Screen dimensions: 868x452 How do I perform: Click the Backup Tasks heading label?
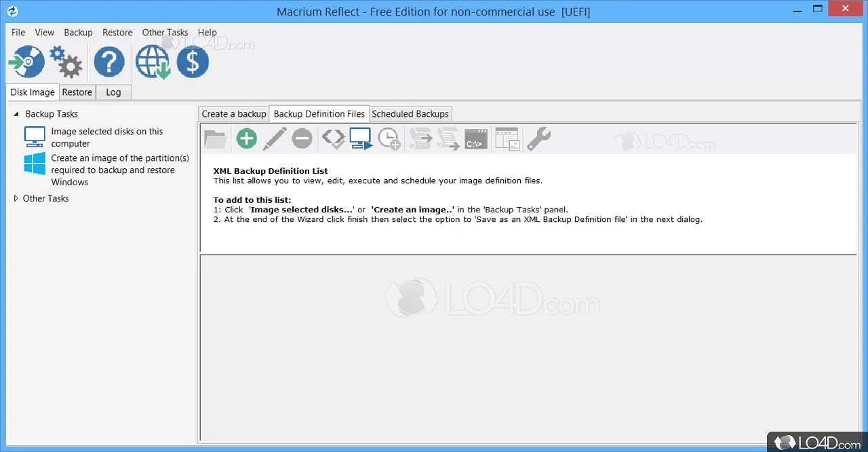coord(52,114)
